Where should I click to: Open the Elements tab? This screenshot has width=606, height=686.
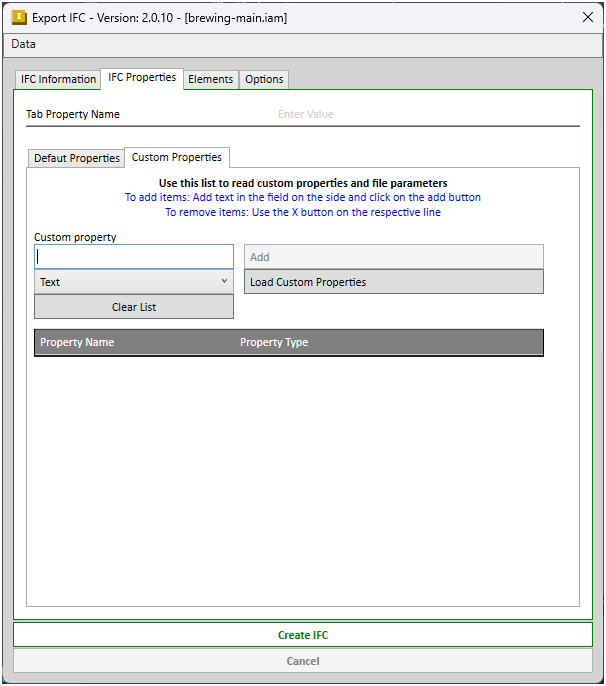pyautogui.click(x=210, y=79)
